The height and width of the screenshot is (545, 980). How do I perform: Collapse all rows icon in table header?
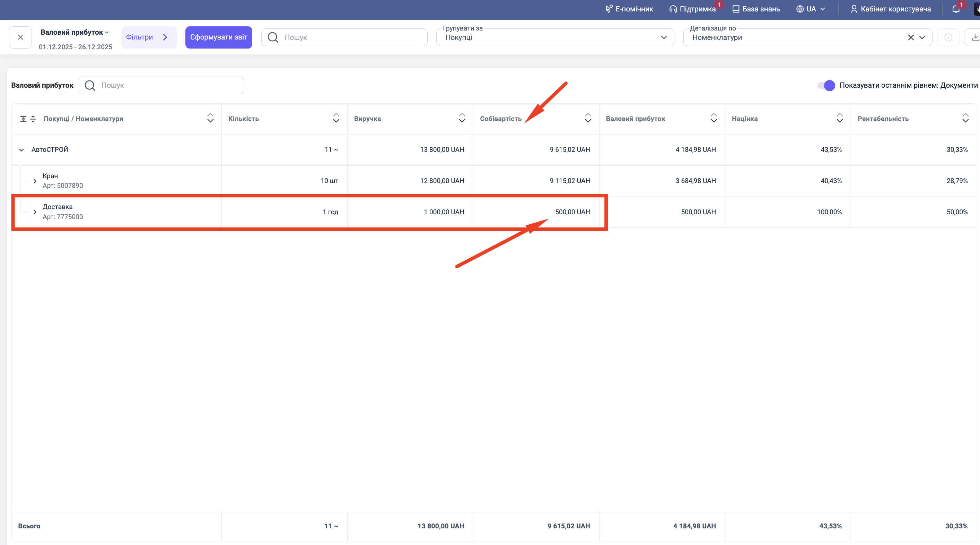point(33,119)
